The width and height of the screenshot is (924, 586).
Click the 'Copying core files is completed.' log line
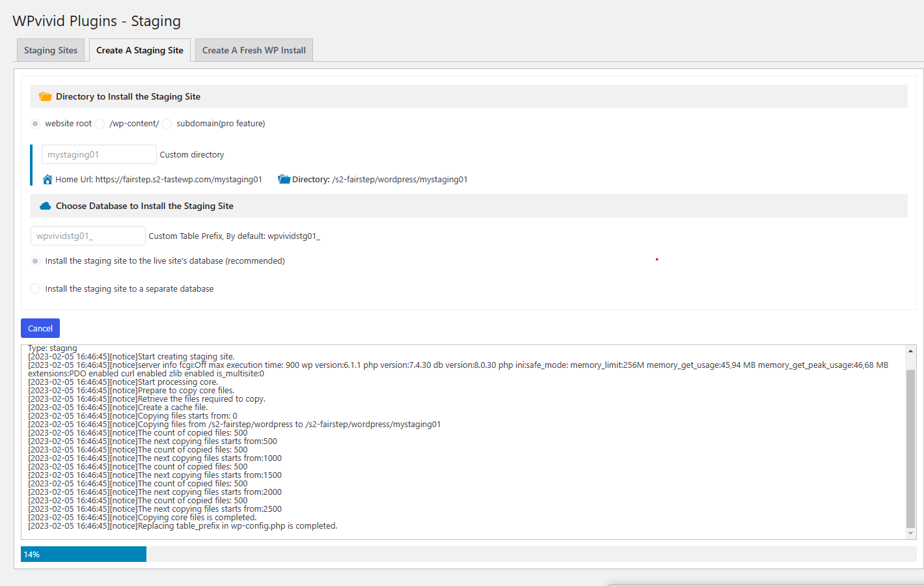click(x=143, y=518)
